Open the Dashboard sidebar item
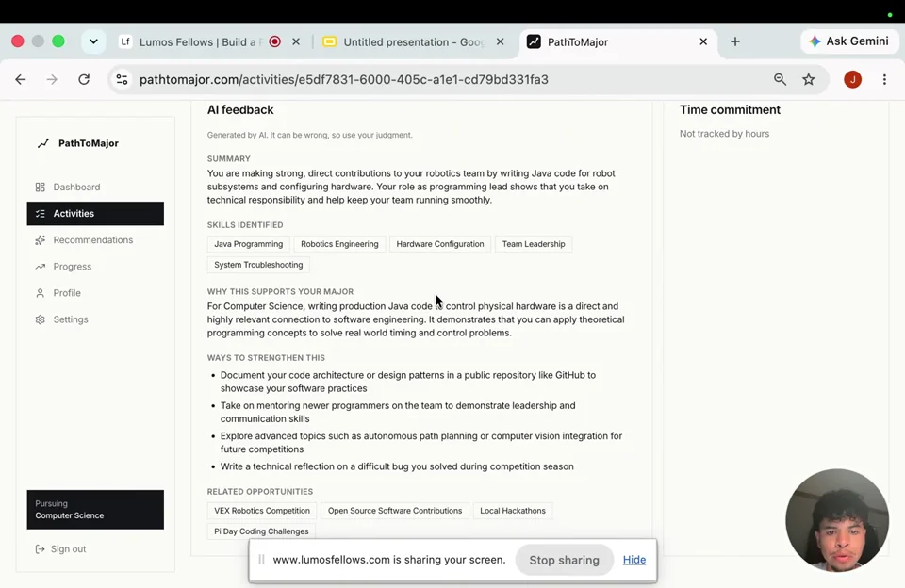Image resolution: width=905 pixels, height=588 pixels. 95,187
